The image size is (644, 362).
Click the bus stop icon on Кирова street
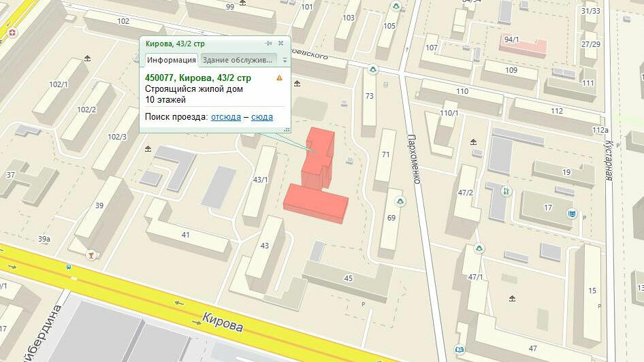point(68,267)
